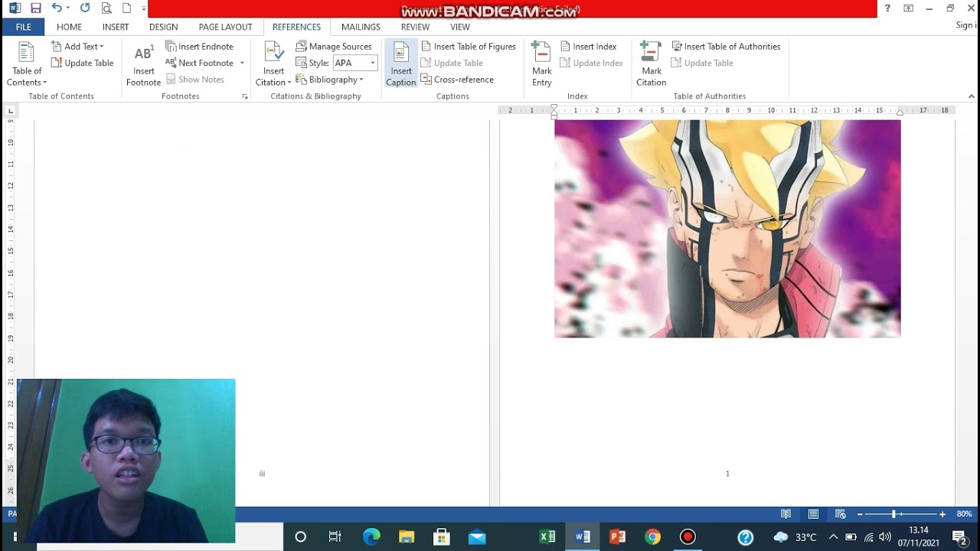Open Task View on the taskbar

[335, 537]
